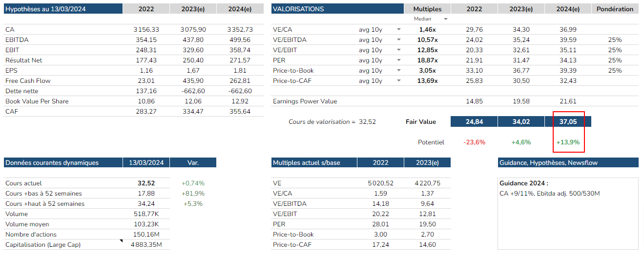644x259 pixels.
Task: Select the VALORISATIONS header cell
Action: point(337,9)
